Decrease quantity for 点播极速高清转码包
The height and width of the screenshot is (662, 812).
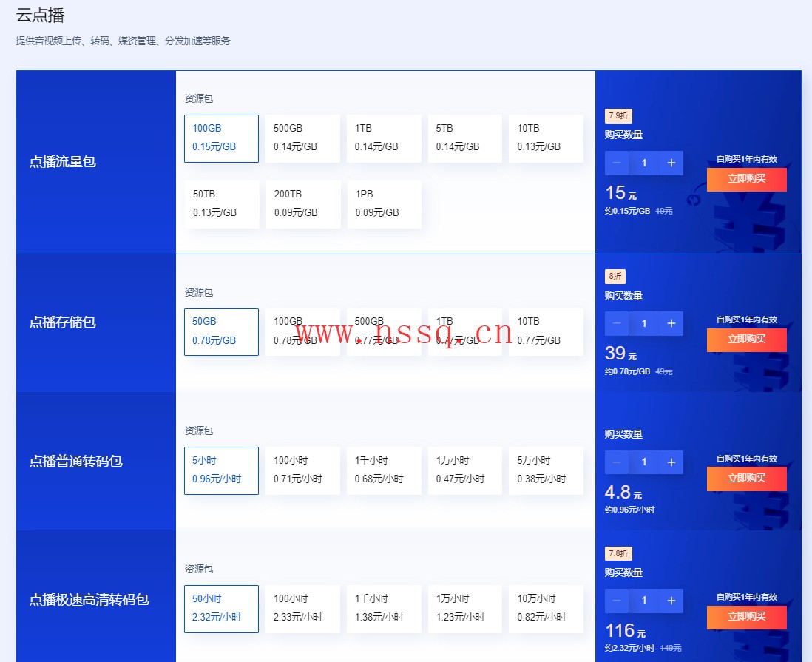click(x=617, y=601)
